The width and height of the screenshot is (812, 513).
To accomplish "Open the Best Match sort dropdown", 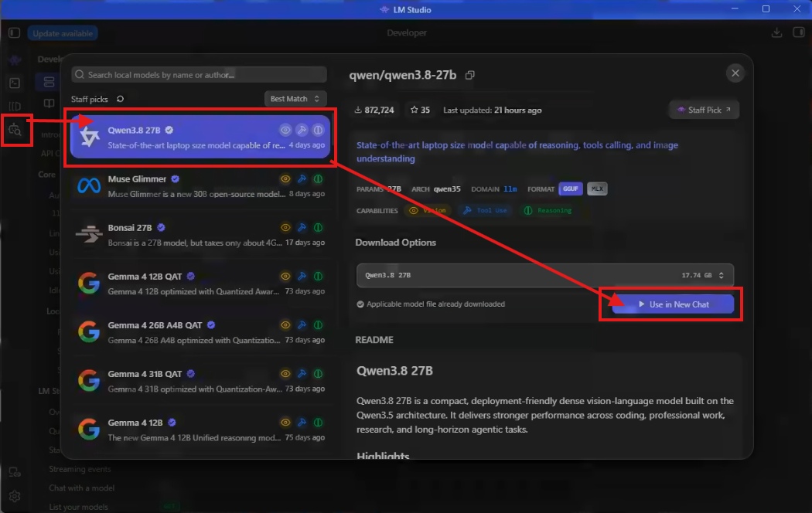I will click(x=295, y=99).
